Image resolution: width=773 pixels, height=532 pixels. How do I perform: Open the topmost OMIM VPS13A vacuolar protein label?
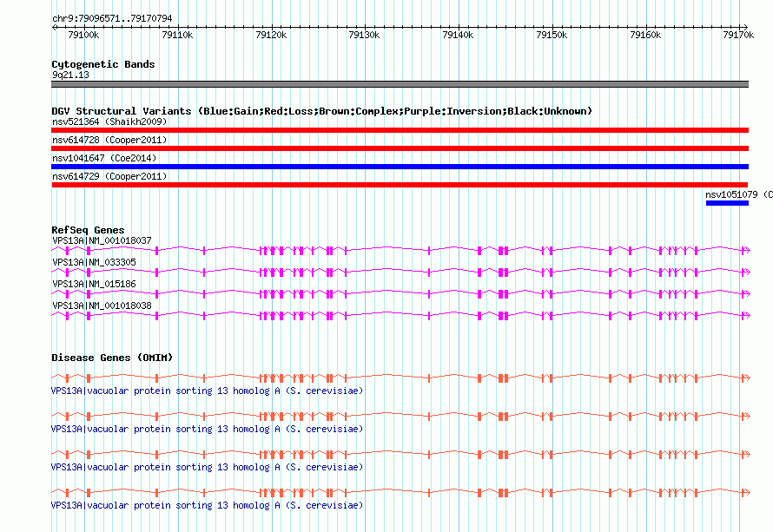point(207,391)
